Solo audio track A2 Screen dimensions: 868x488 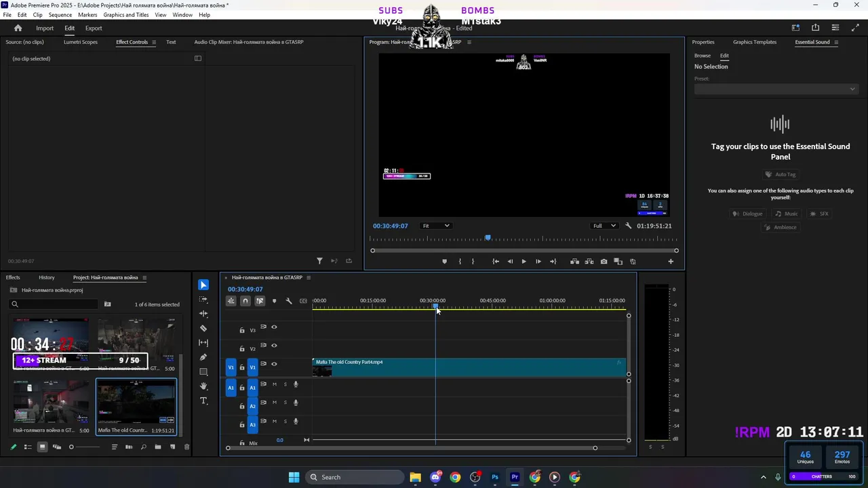(285, 403)
